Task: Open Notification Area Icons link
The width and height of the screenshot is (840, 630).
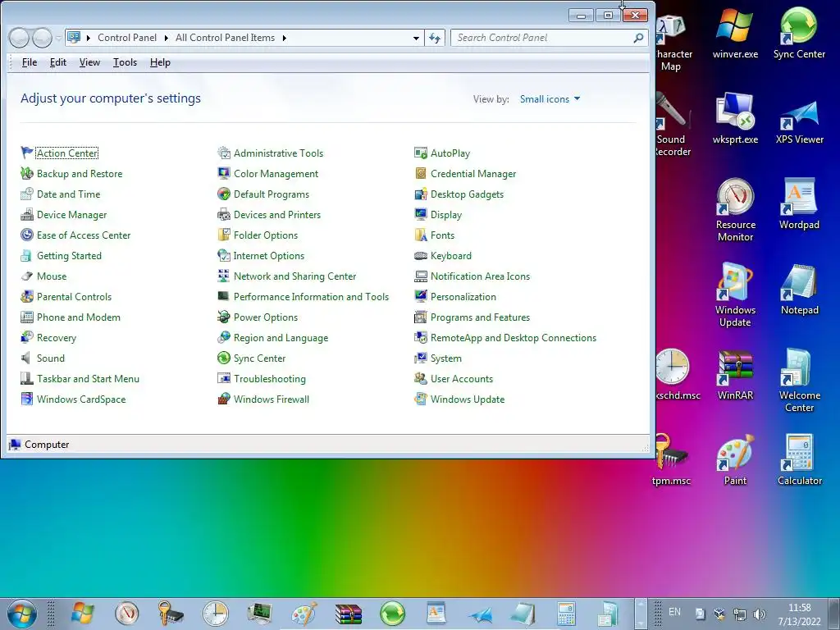Action: (x=480, y=276)
